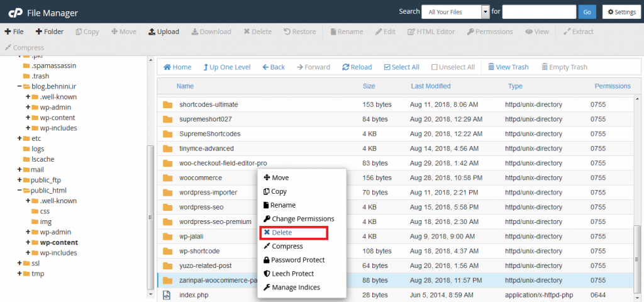Viewport: 644px width, 302px height.
Task: Click the search text input field
Action: point(539,12)
